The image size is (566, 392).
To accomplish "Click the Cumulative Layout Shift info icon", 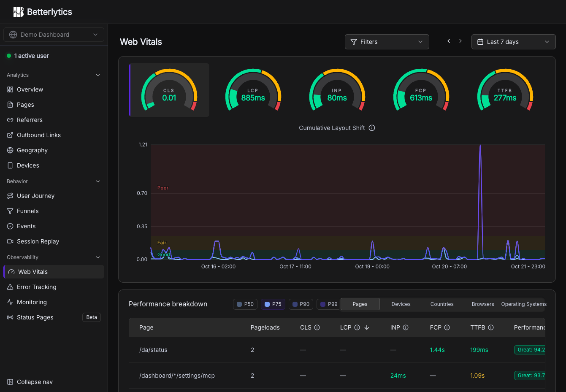I will (372, 128).
